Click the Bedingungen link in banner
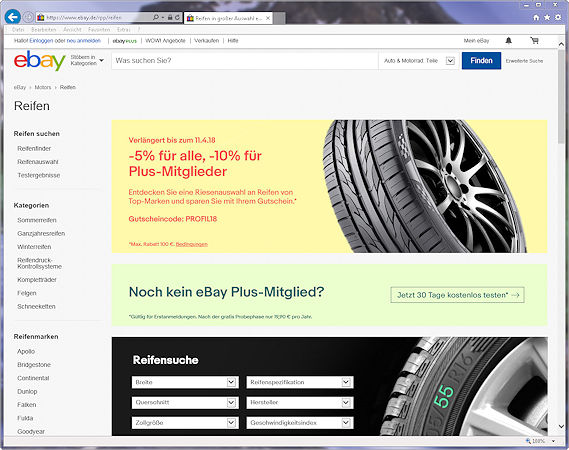The image size is (569, 450). [x=192, y=244]
